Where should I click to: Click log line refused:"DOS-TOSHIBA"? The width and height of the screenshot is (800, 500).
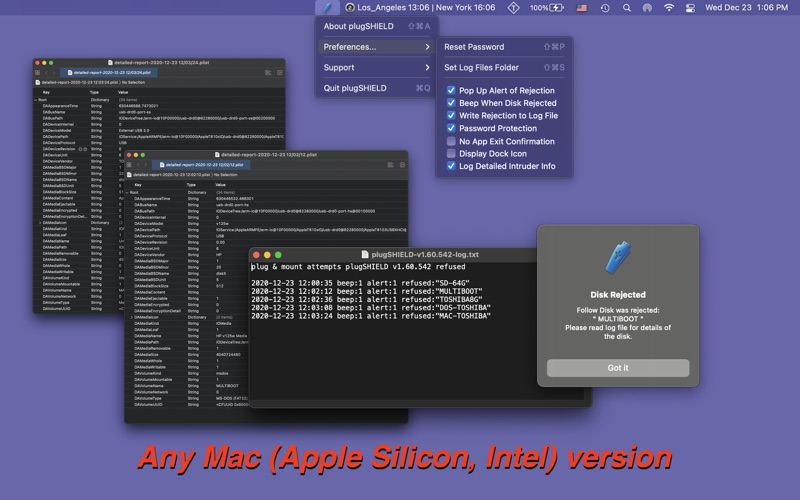[x=371, y=308]
